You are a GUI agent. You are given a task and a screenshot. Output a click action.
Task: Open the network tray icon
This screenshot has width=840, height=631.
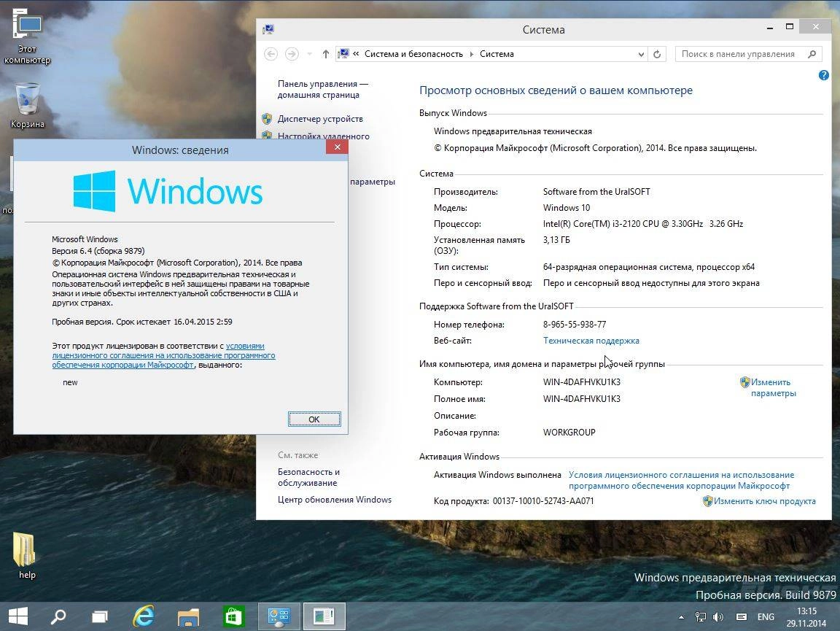click(x=700, y=617)
